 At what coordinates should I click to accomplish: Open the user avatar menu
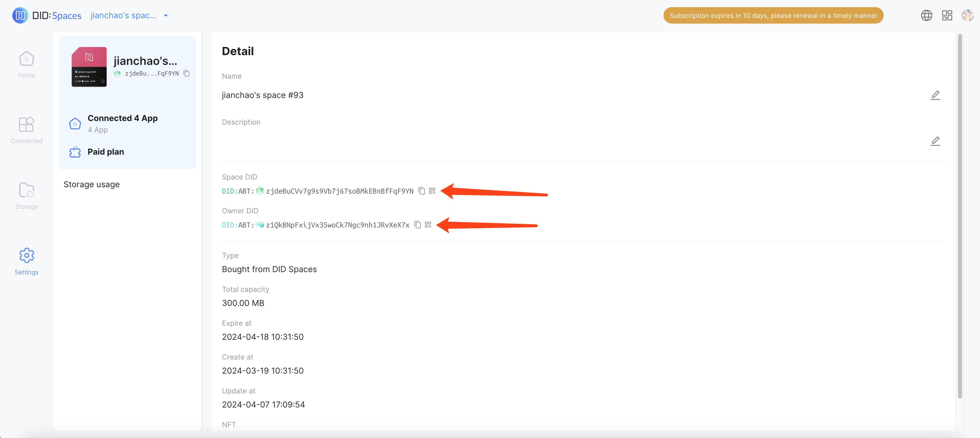967,15
